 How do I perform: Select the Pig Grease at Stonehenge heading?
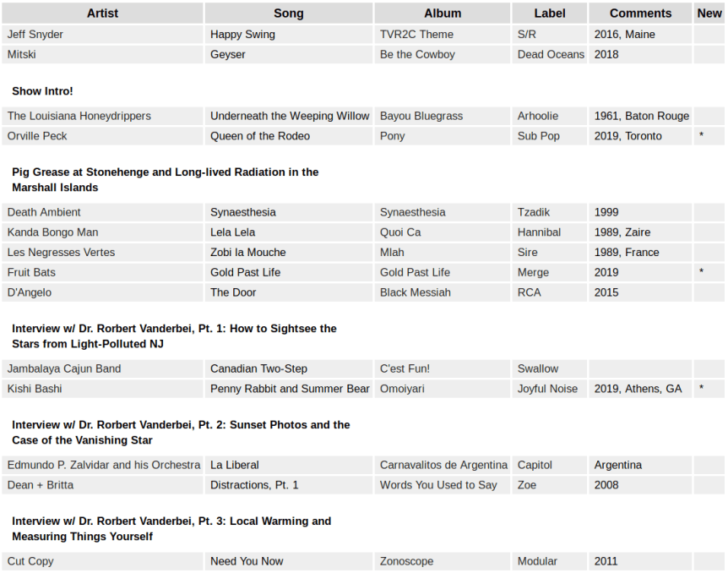point(165,179)
